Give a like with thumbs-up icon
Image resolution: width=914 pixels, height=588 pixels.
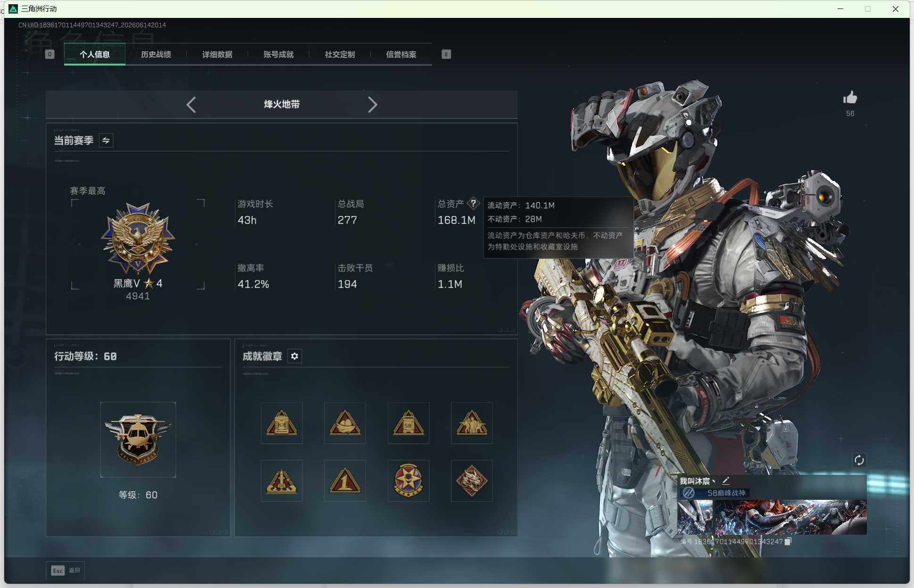pyautogui.click(x=850, y=98)
